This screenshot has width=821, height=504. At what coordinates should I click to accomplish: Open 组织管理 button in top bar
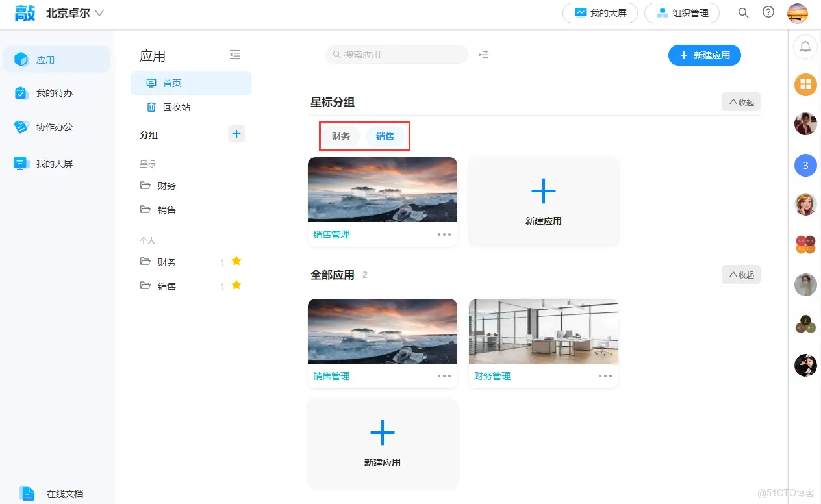pos(682,13)
